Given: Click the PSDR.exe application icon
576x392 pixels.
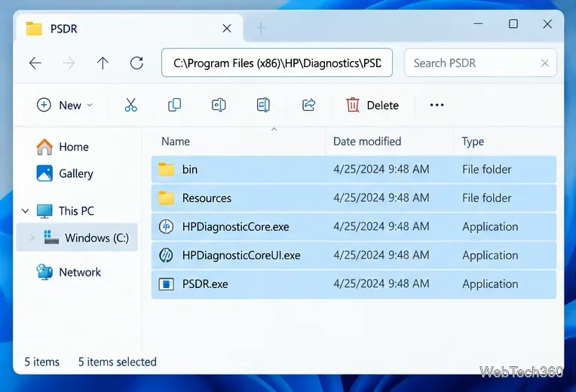Looking at the screenshot, I should tap(166, 284).
